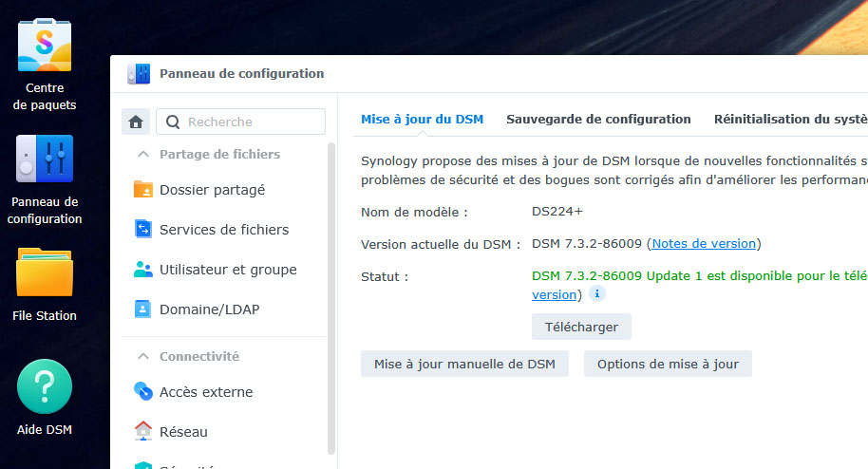Click the Utilisateur et groupe icon
868x469 pixels.
[143, 269]
